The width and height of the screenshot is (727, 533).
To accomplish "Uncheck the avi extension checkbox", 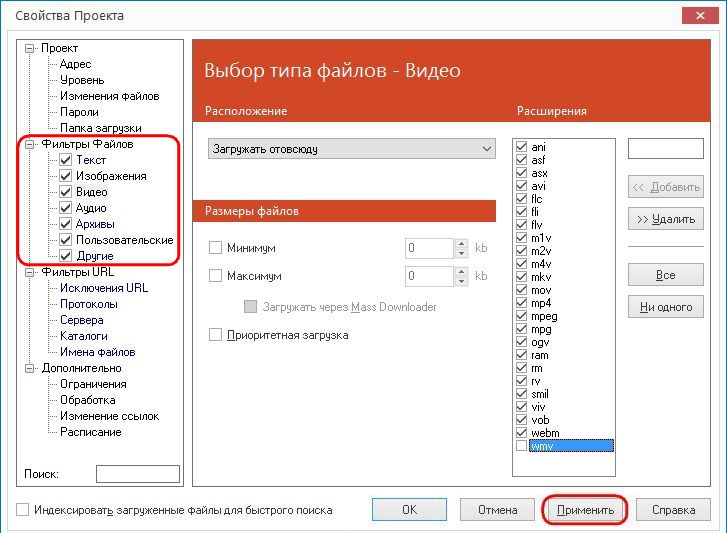I will pos(522,186).
